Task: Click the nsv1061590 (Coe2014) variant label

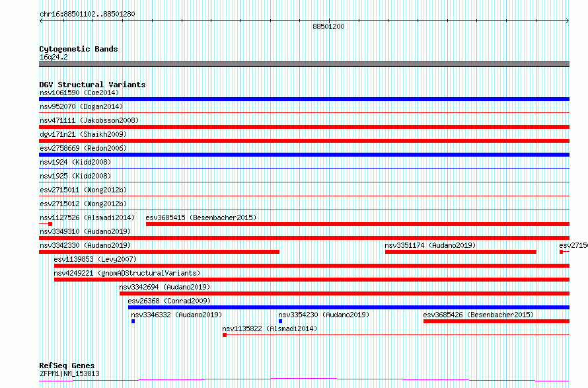Action: (x=79, y=93)
